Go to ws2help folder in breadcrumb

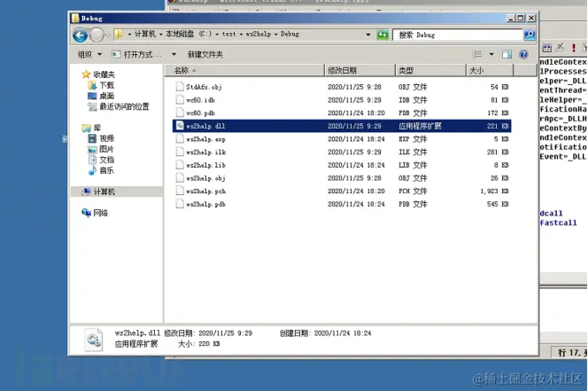click(x=258, y=35)
